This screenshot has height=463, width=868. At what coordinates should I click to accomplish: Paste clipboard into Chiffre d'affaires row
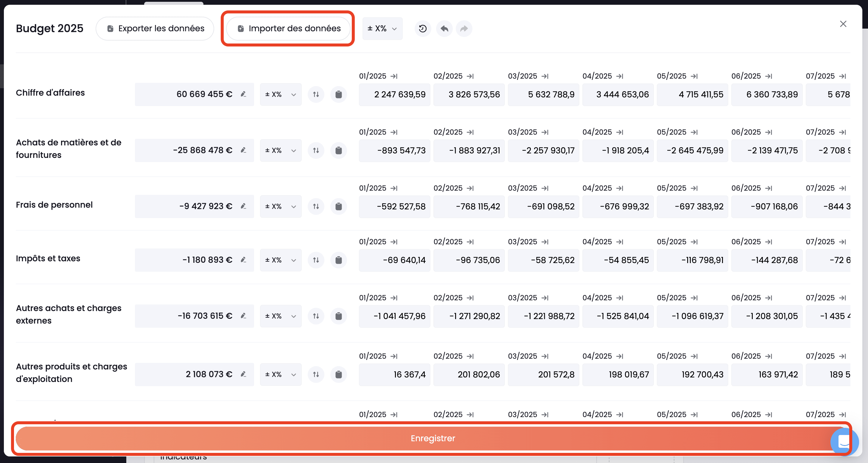click(x=338, y=94)
